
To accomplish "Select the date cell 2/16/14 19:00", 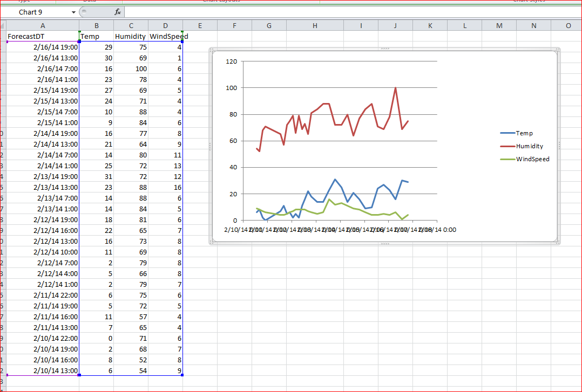I will click(43, 47).
